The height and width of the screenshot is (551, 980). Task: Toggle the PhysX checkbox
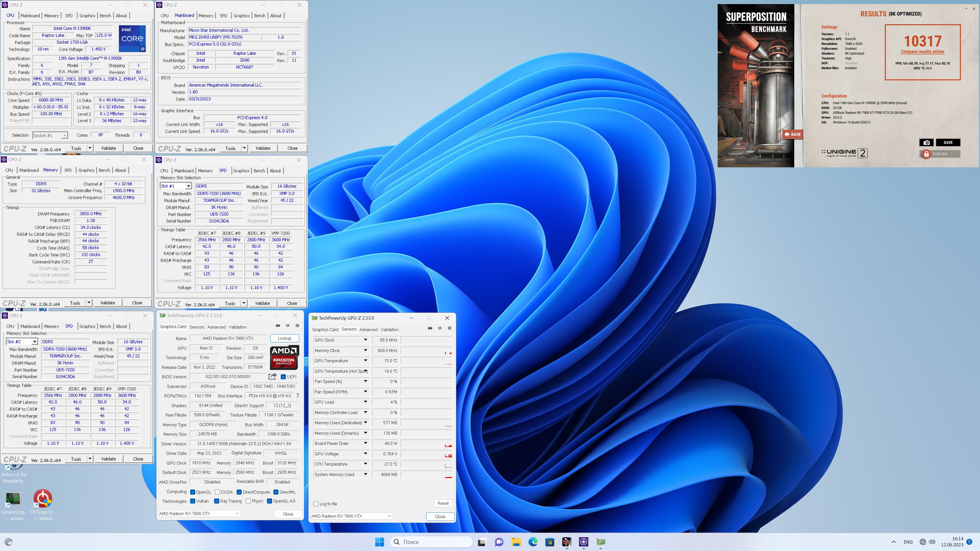tap(248, 501)
